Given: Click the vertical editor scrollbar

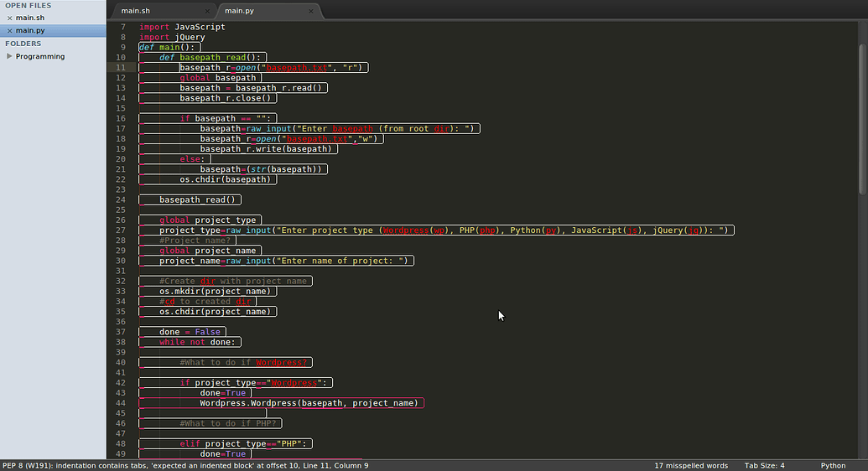Looking at the screenshot, I should 862,119.
